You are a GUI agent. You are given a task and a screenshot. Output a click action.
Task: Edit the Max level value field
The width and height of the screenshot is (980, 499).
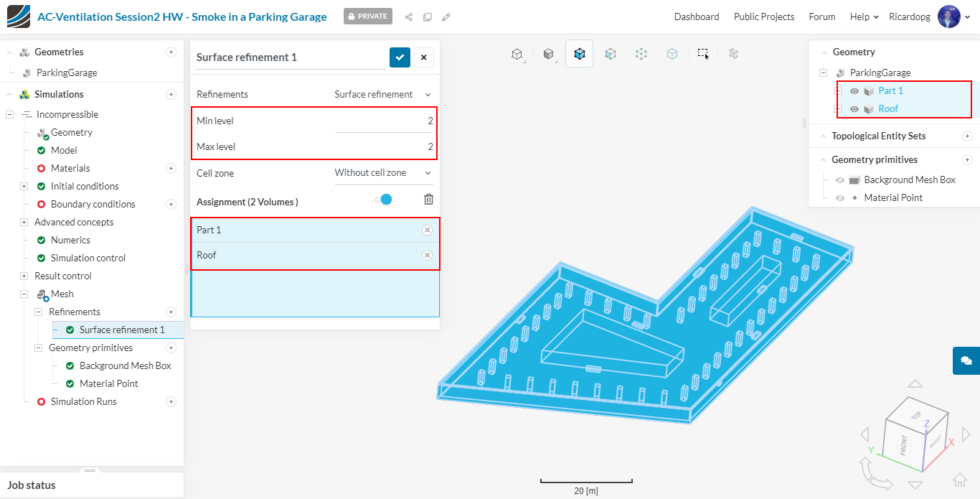[x=384, y=146]
